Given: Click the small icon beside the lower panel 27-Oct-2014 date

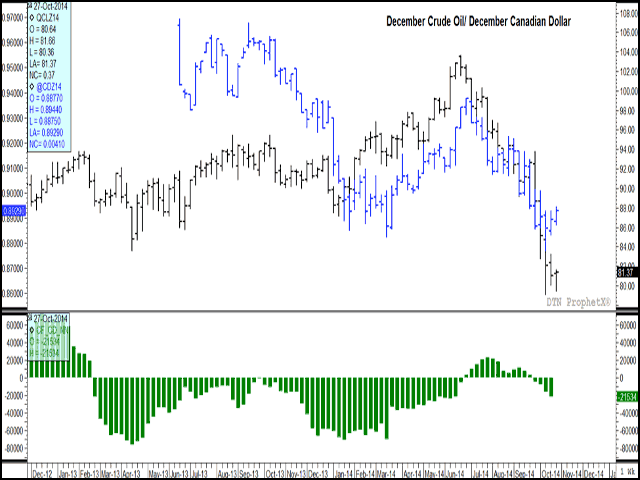Looking at the screenshot, I should pos(30,318).
